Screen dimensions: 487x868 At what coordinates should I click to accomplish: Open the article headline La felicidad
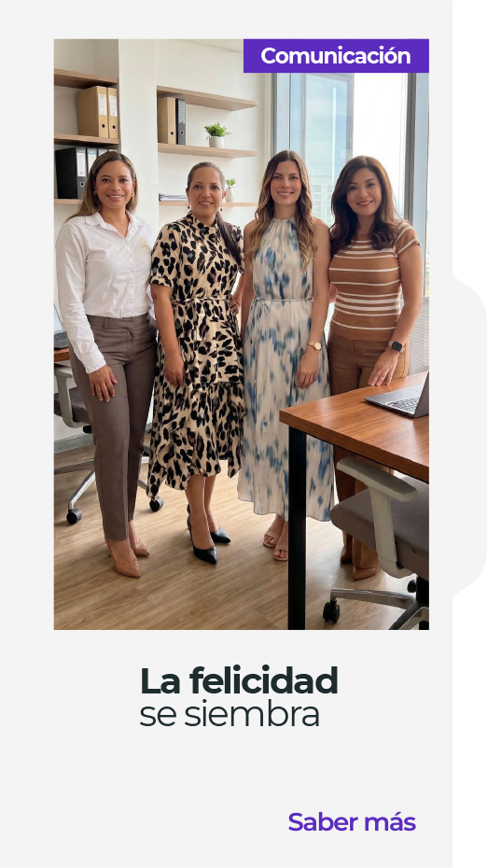[x=239, y=680]
